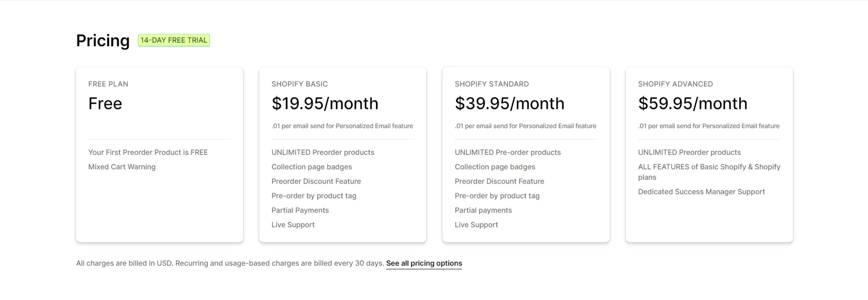Click the FREE PLAN label

pos(108,84)
